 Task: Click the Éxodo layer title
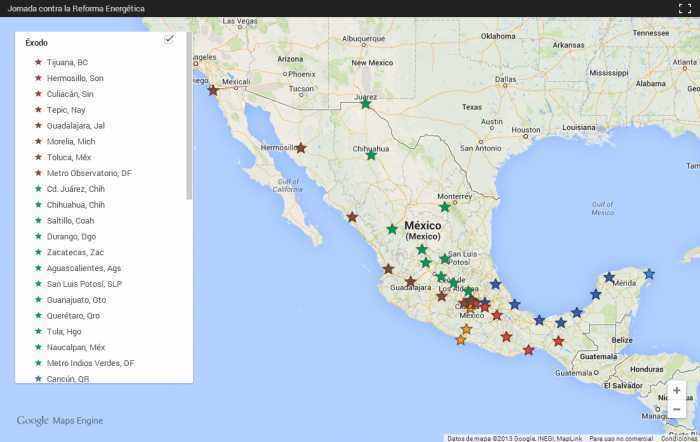36,43
